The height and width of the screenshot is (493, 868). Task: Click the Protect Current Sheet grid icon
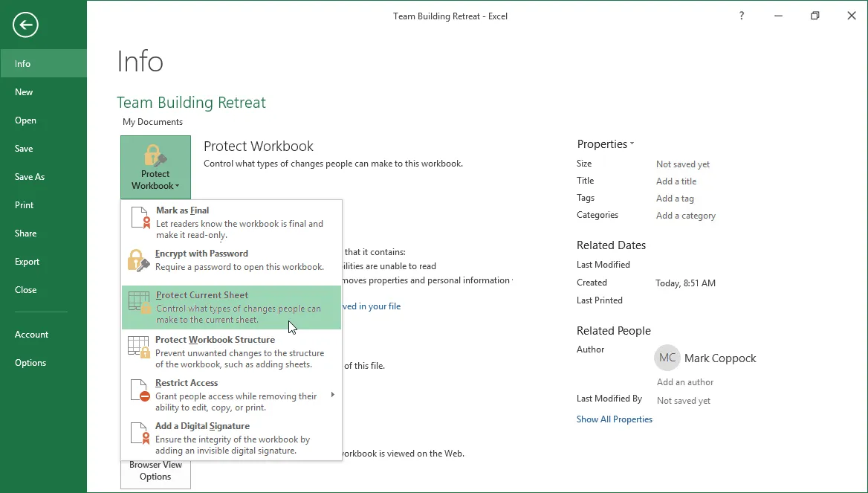140,302
